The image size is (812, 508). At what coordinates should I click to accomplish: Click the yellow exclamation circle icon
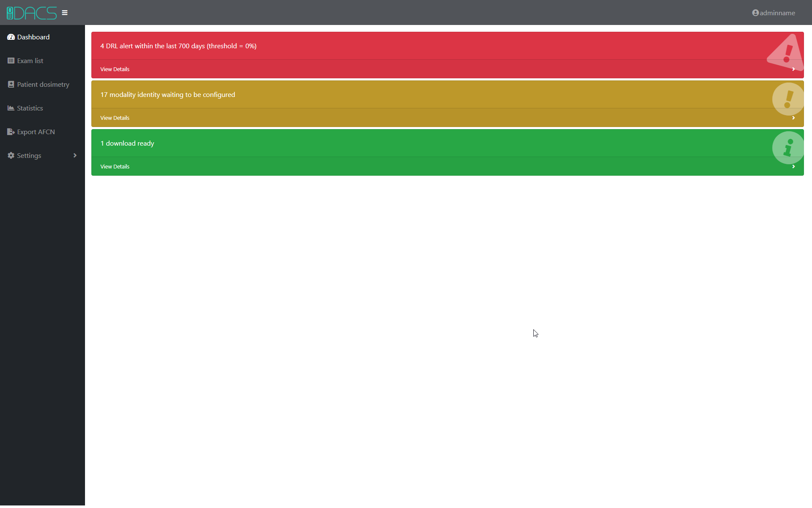click(787, 99)
